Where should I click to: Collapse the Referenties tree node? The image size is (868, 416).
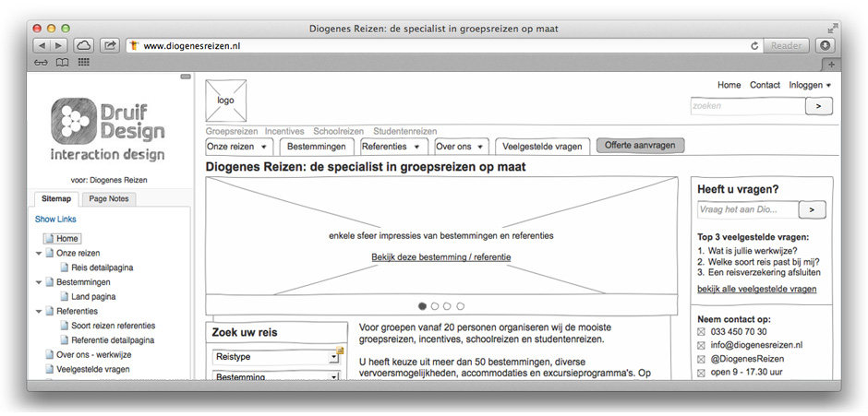[39, 312]
